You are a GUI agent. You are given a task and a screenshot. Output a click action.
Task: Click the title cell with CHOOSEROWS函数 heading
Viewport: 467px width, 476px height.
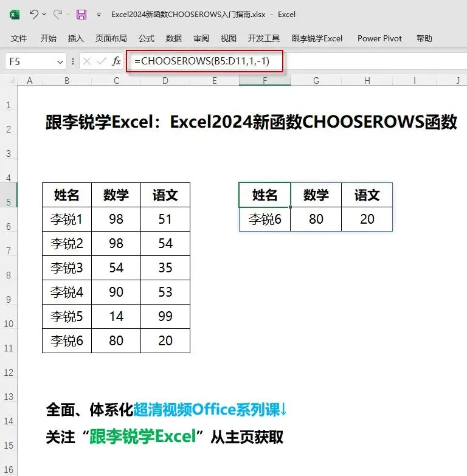[x=251, y=122]
